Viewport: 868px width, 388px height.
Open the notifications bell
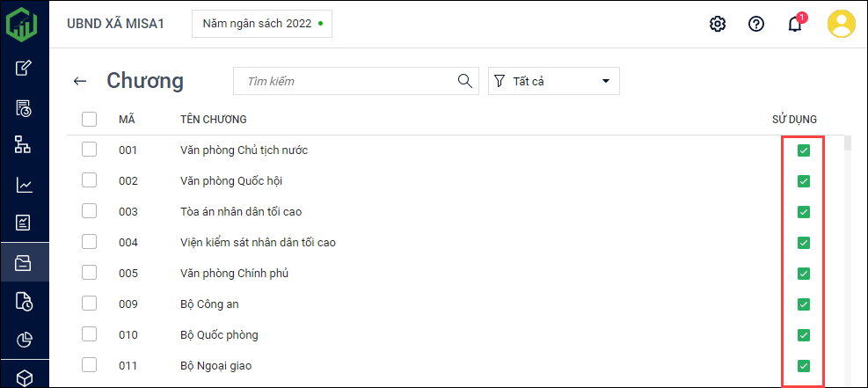[795, 24]
